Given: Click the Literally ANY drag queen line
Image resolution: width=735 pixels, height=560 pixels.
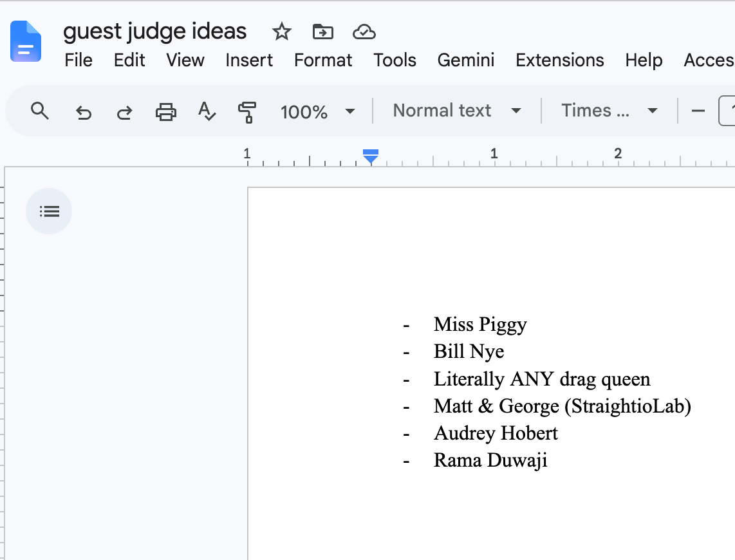Looking at the screenshot, I should click(x=542, y=378).
